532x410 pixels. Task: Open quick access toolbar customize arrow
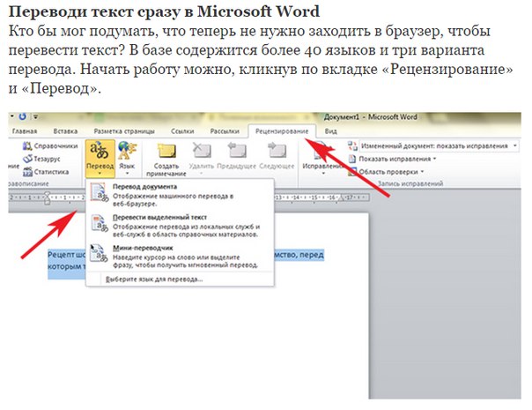pos(35,116)
